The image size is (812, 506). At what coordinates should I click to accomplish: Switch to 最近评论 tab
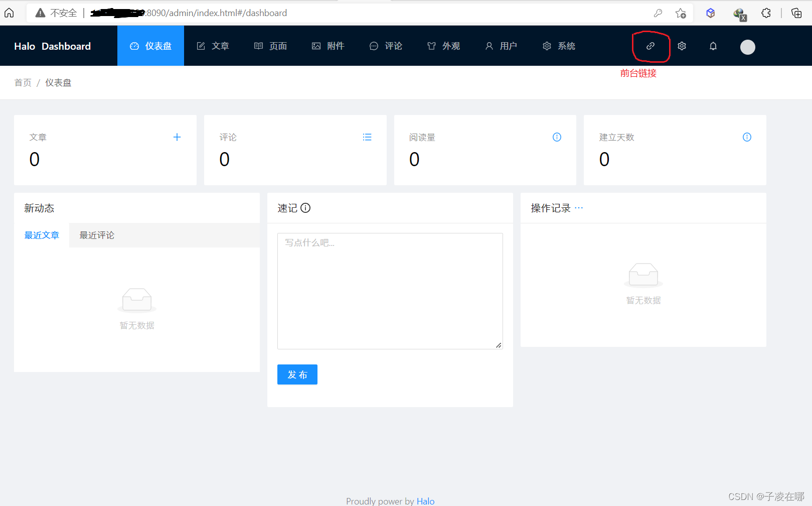click(97, 235)
